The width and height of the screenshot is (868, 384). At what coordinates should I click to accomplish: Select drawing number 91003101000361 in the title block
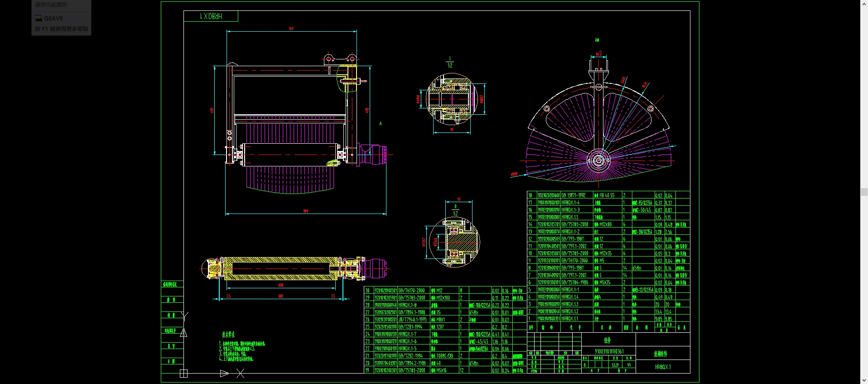coord(609,351)
